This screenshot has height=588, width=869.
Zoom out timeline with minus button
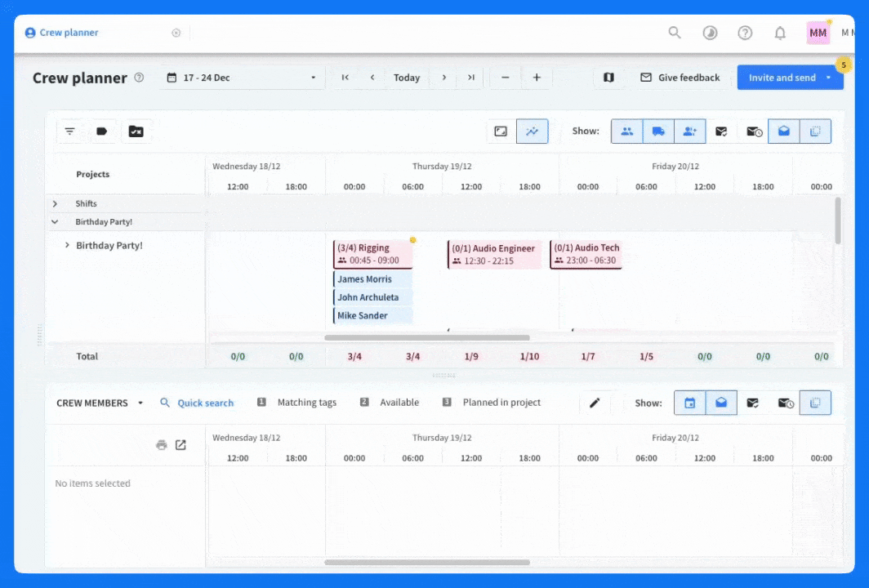pyautogui.click(x=505, y=78)
